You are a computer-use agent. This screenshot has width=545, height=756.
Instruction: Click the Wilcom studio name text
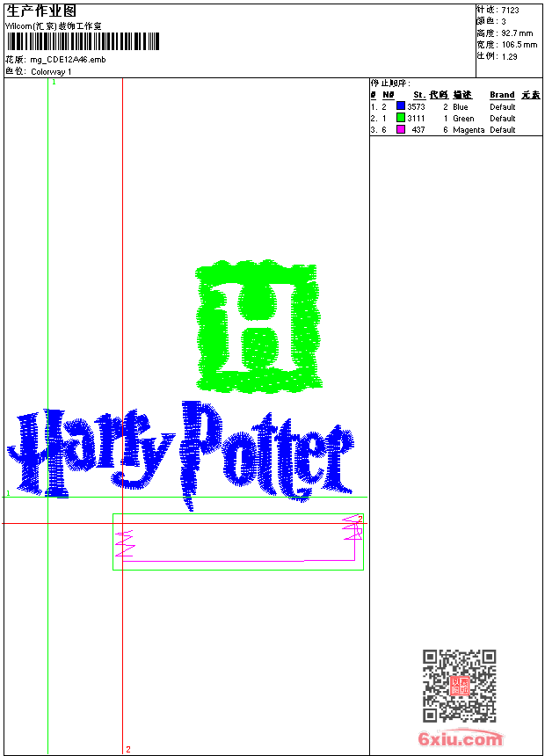[x=53, y=26]
